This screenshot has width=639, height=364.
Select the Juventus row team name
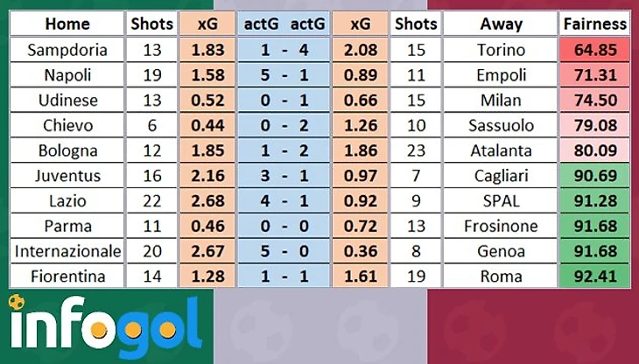(x=67, y=176)
